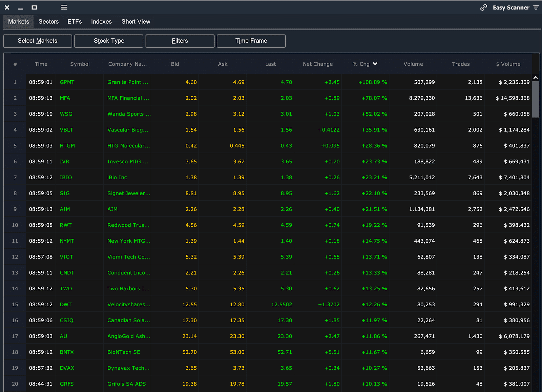Click the scroll up arrow of table
Image resolution: width=542 pixels, height=392 pixels.
pyautogui.click(x=536, y=78)
